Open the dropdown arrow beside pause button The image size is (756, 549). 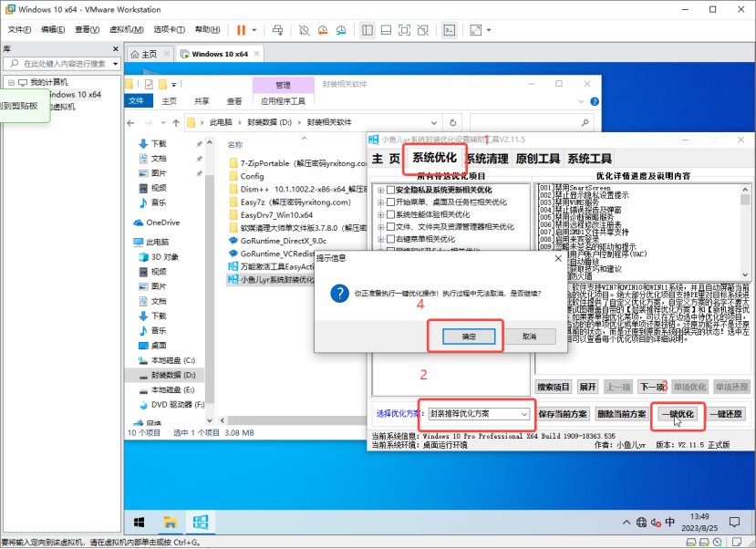tap(254, 30)
